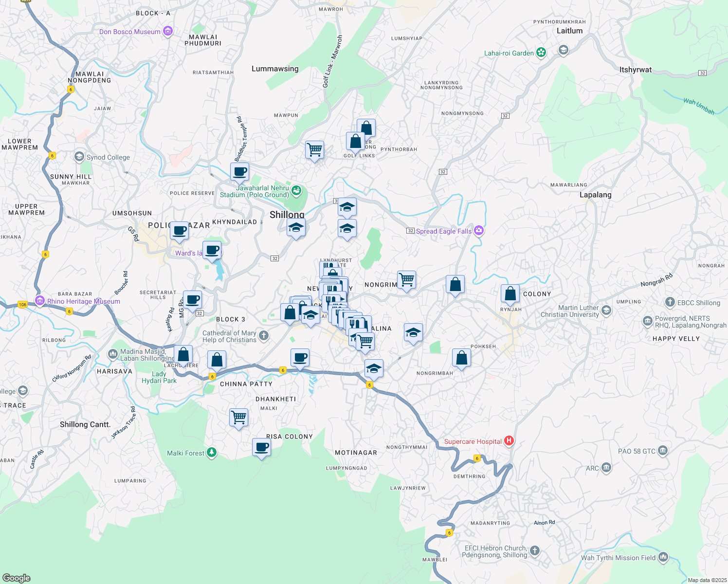Open coffee cup marker near Secretariat Hills
Screen dimensions: 728x584
tap(192, 300)
